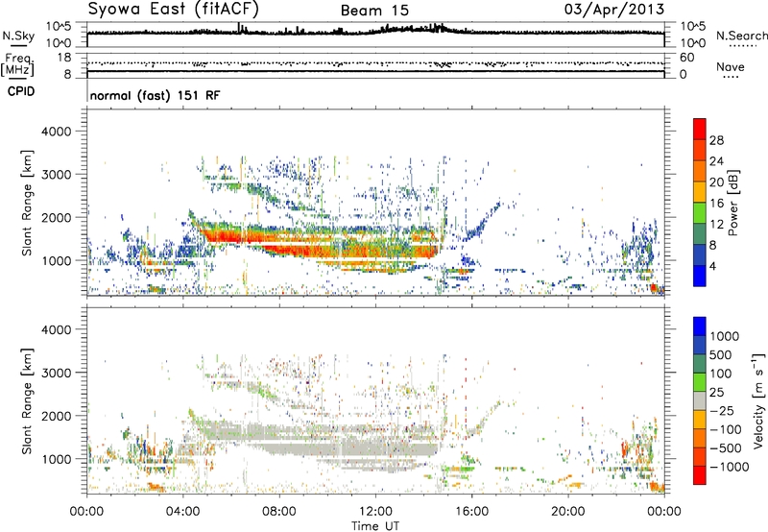Click 'normal (fast) 151 RF' text

click(x=155, y=95)
